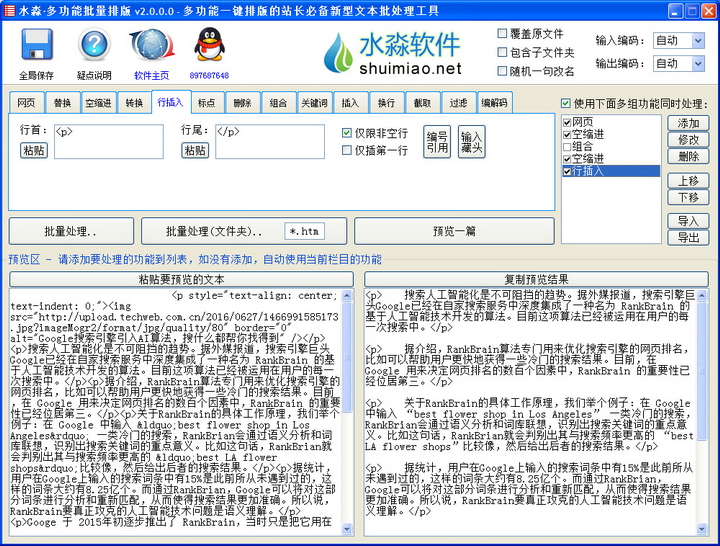Click inside the right preview result area

point(530,412)
